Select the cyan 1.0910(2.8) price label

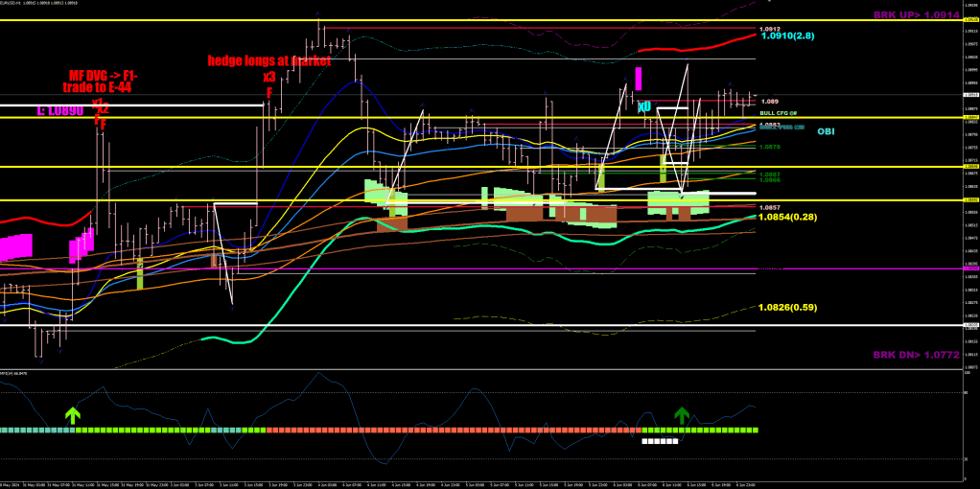[787, 35]
